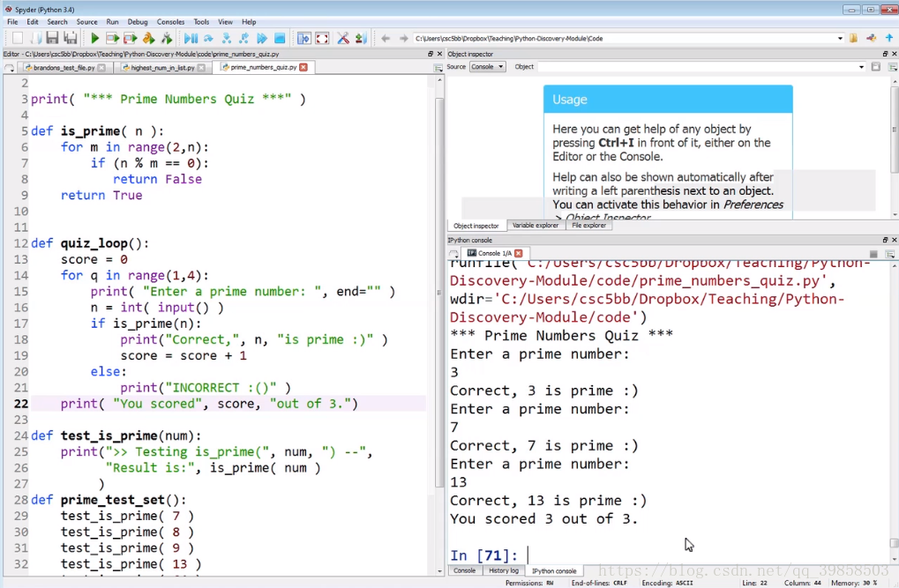Open the editor file-list browse-tabs icon
The image size is (899, 588).
pos(10,68)
